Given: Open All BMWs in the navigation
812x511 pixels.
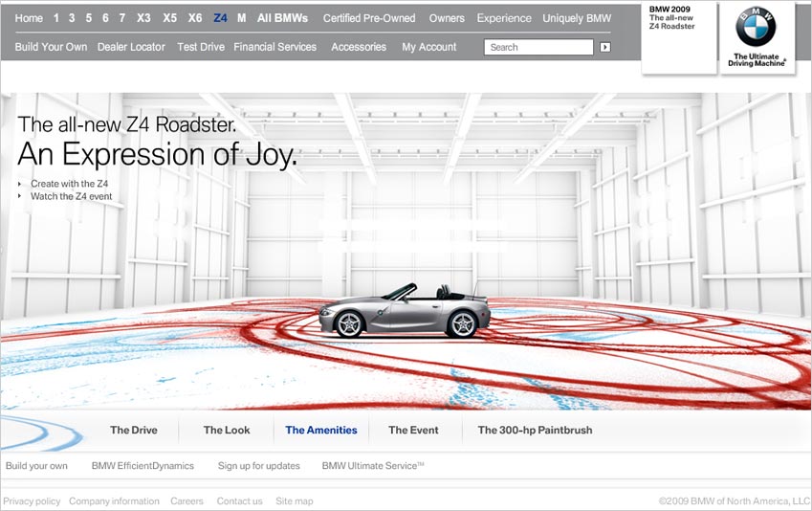Looking at the screenshot, I should (x=282, y=18).
